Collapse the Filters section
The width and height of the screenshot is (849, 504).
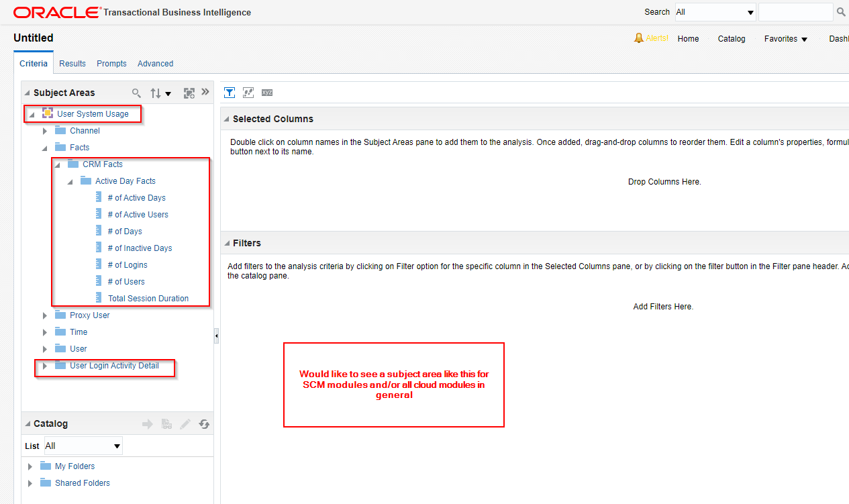226,243
